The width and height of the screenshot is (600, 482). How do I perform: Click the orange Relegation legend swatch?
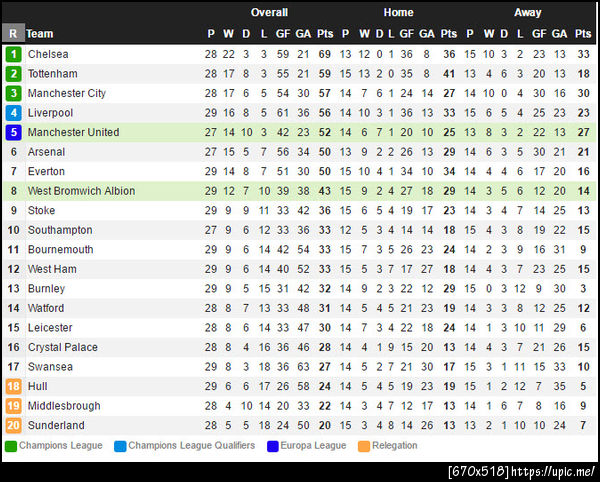[364, 446]
